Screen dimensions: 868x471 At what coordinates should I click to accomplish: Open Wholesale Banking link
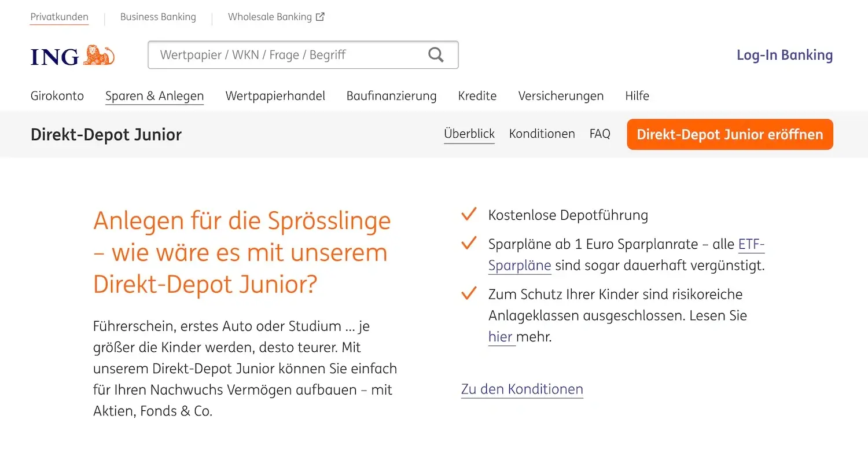pyautogui.click(x=276, y=17)
